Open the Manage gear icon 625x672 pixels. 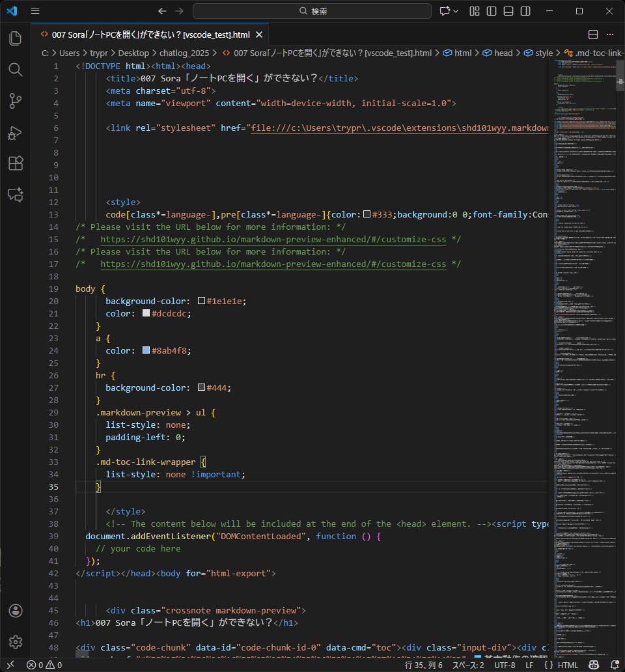16,642
